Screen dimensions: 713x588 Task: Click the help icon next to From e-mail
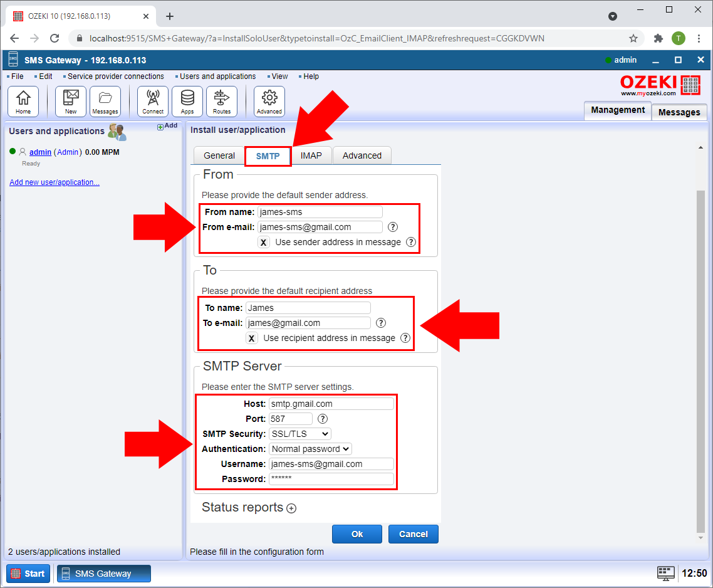pyautogui.click(x=393, y=227)
